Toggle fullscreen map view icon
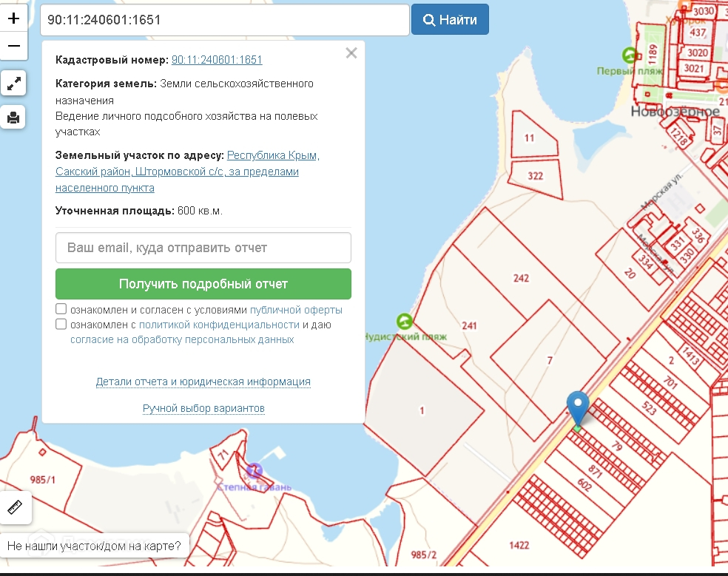This screenshot has width=728, height=576. click(x=13, y=84)
